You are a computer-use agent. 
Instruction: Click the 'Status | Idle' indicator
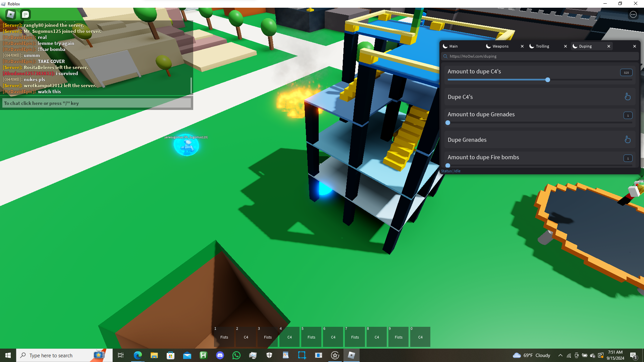tap(451, 171)
